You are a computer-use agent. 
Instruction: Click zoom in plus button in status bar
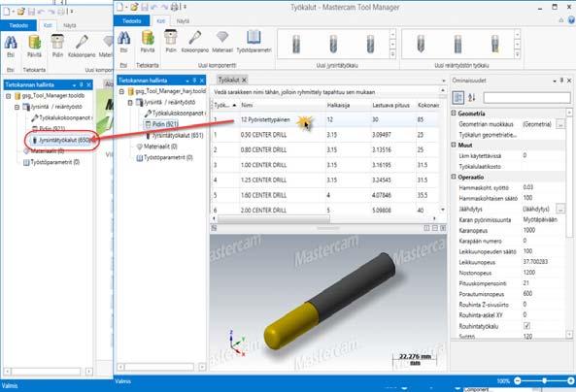570,381
